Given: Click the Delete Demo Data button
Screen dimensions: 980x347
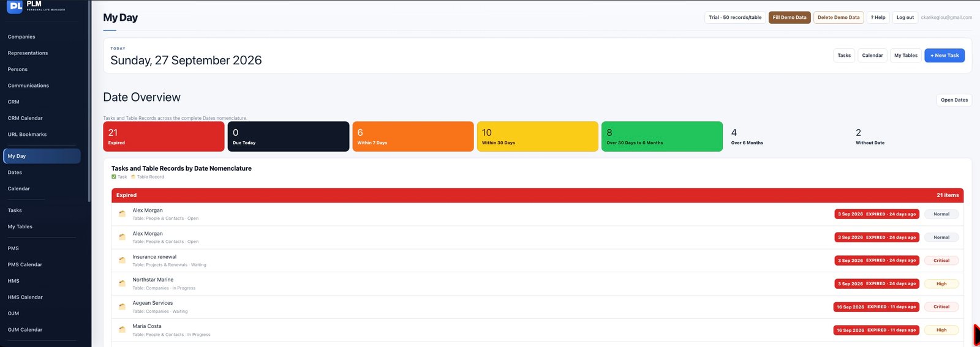Looking at the screenshot, I should click(x=839, y=18).
